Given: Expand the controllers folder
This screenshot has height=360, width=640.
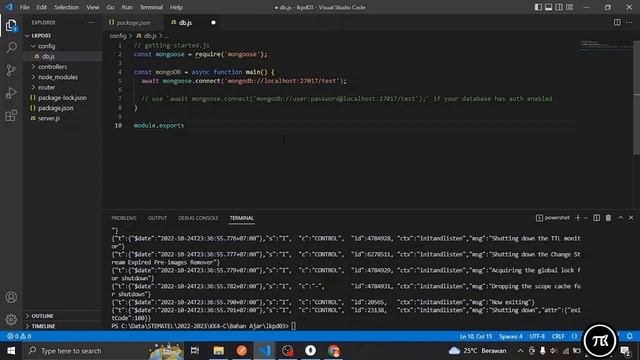Looking at the screenshot, I should pos(62,67).
